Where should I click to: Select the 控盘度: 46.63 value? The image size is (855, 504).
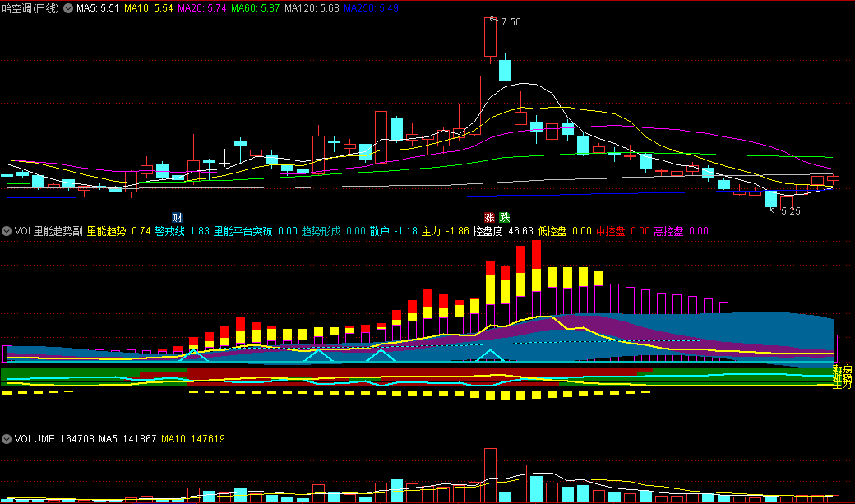point(503,231)
